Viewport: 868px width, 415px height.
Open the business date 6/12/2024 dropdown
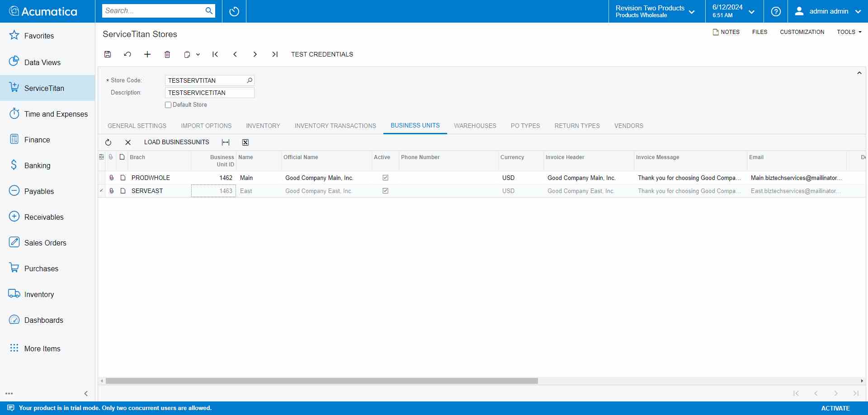tap(734, 11)
